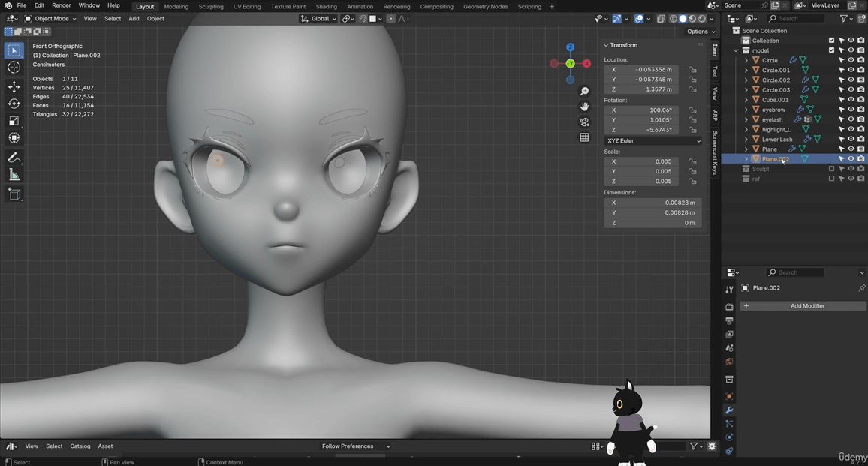Select the Move tool in toolbar
The image size is (868, 466).
(x=14, y=86)
